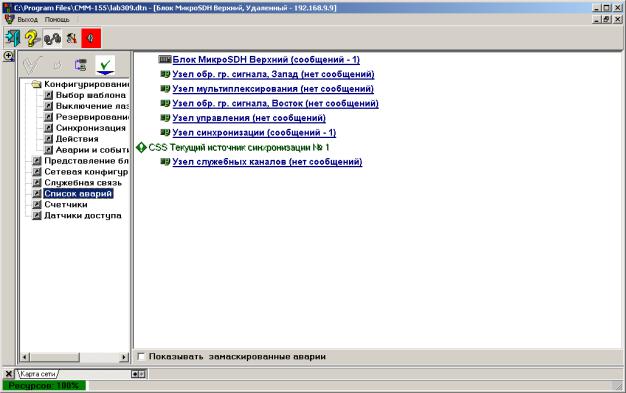The width and height of the screenshot is (626, 393).
Task: Click node icon beside Узел мультиплексирования
Action: (x=165, y=89)
